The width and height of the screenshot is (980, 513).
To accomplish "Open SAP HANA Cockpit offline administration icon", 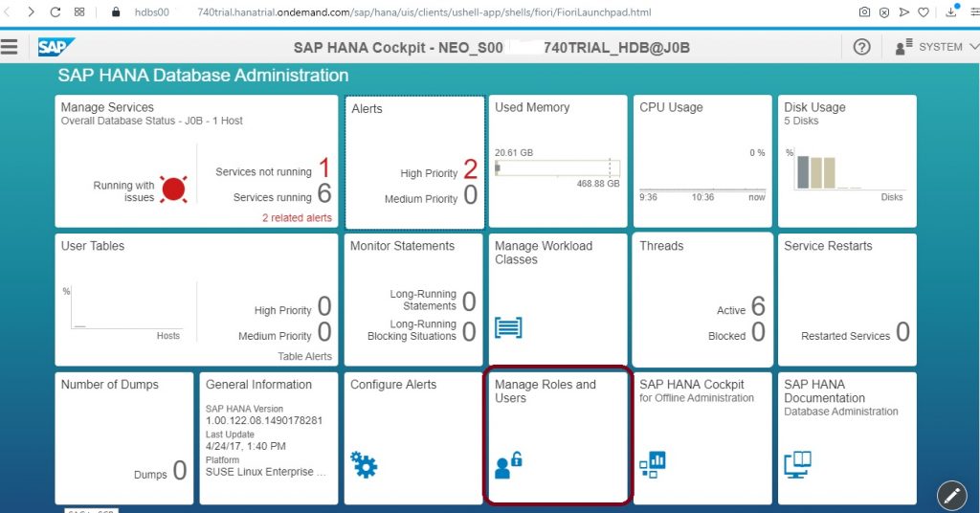I will pos(653,465).
